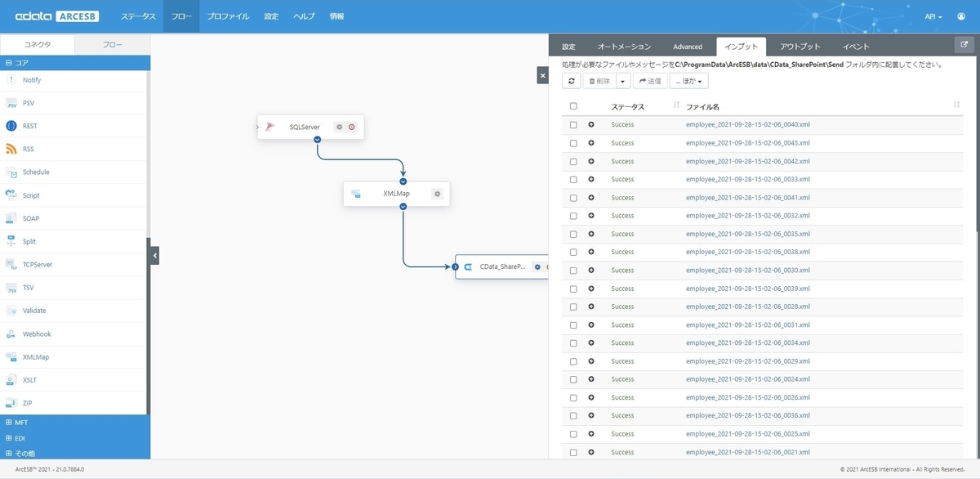Expand the その他 connector category
The width and height of the screenshot is (980, 479).
75,453
